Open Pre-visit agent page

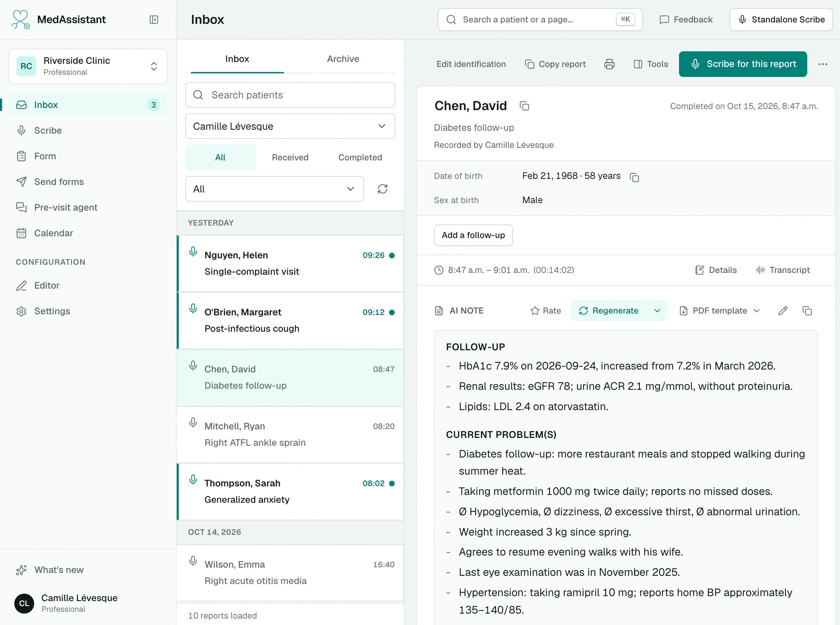[x=88, y=208]
